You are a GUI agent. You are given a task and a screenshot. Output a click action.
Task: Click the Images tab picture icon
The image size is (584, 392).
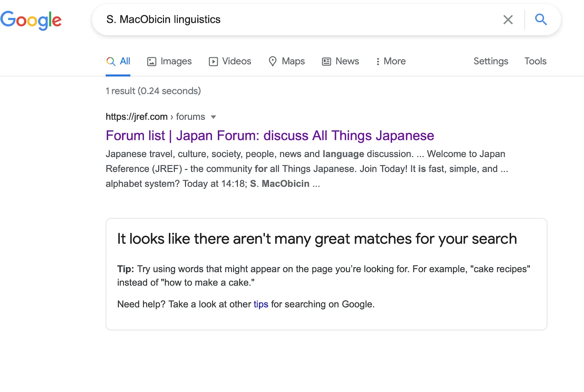tap(152, 62)
